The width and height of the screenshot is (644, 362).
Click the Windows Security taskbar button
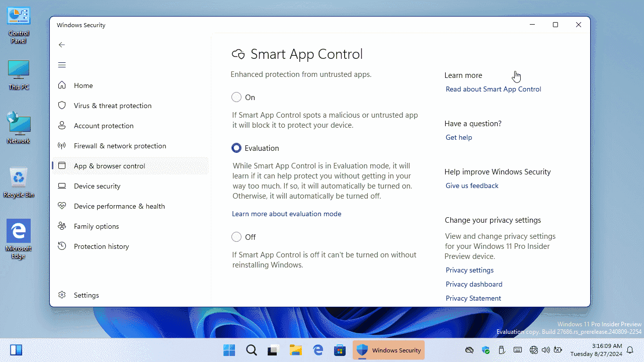[388, 350]
